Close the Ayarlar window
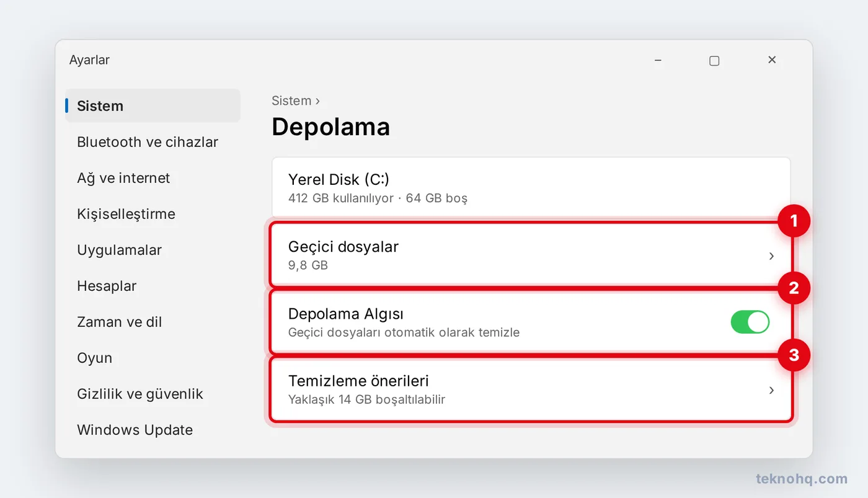Image resolution: width=868 pixels, height=498 pixels. point(772,60)
